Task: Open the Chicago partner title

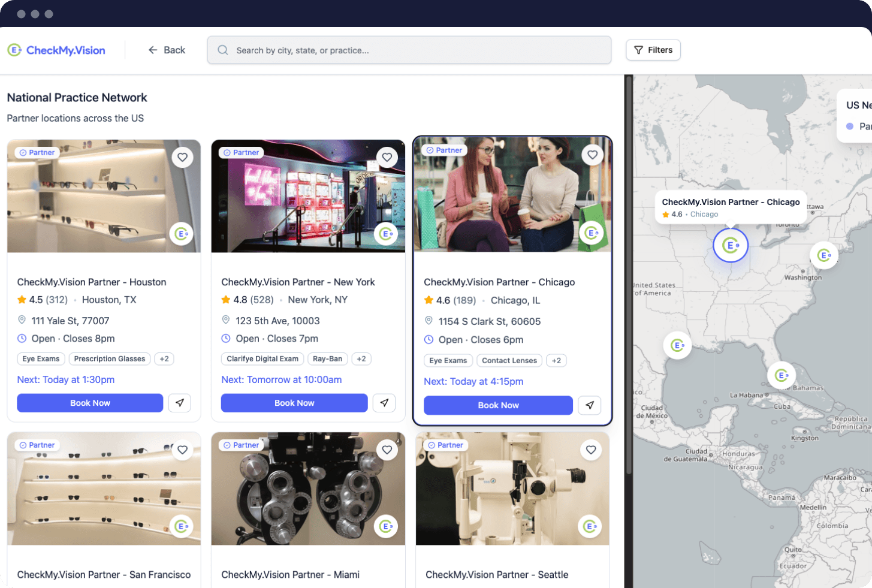Action: pos(499,282)
